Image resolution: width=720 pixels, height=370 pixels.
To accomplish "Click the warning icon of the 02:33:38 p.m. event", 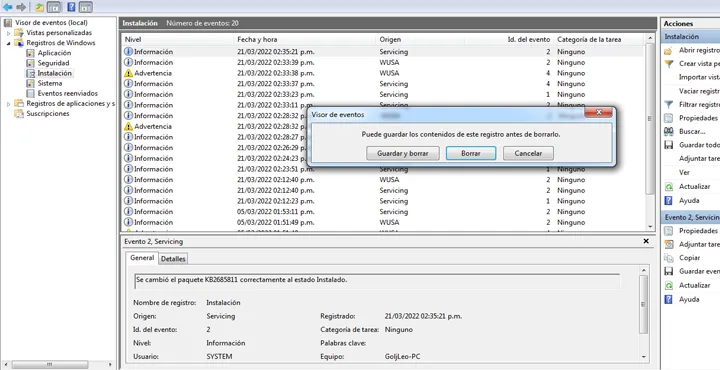I will pos(128,73).
